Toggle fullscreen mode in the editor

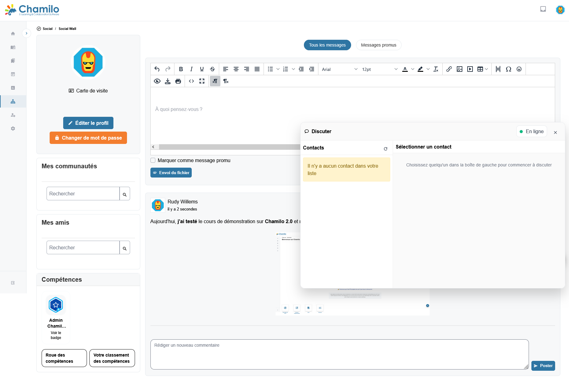[202, 81]
